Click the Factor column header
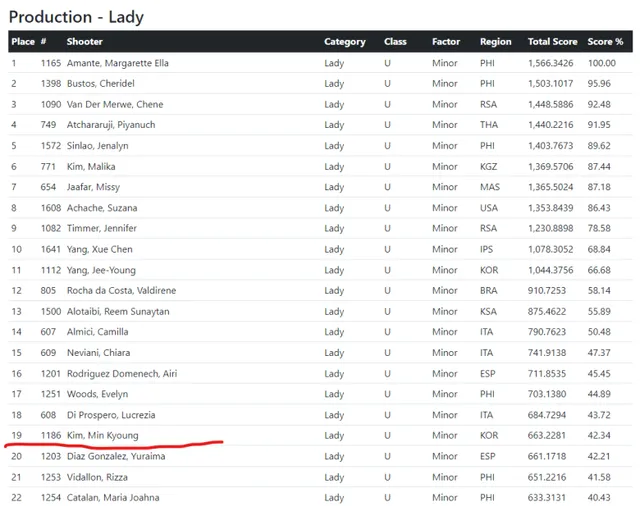The width and height of the screenshot is (640, 506). [446, 42]
